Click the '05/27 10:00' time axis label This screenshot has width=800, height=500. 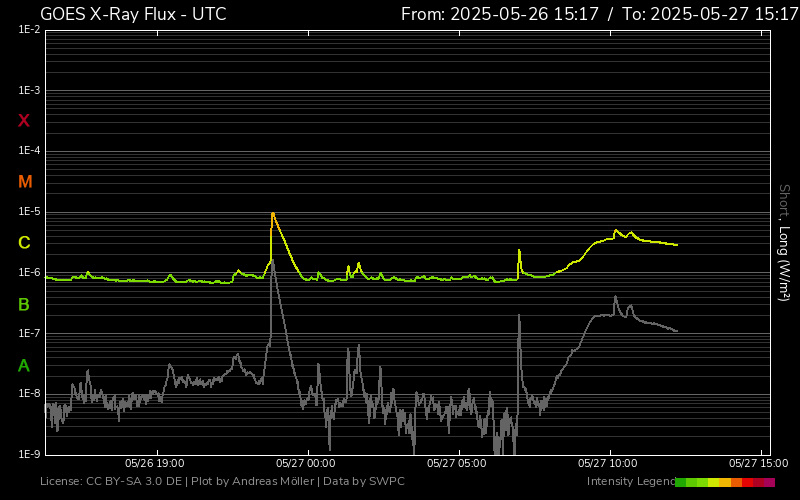[x=608, y=463]
